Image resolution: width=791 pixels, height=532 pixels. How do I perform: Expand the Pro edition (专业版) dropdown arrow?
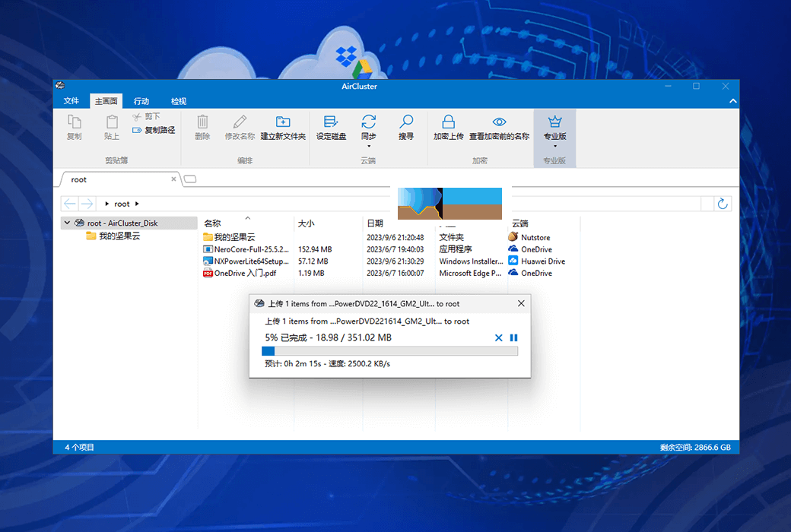point(555,146)
